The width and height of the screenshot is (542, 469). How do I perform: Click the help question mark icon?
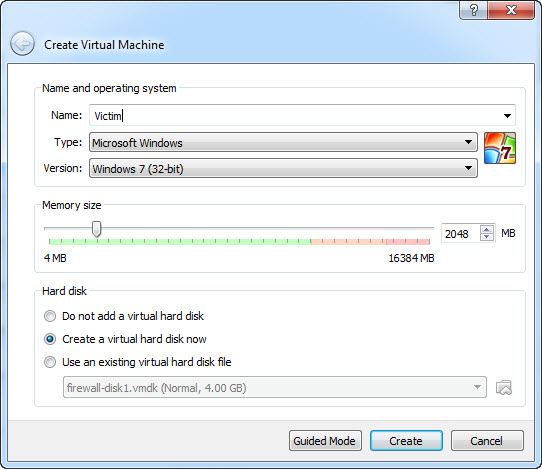point(474,10)
